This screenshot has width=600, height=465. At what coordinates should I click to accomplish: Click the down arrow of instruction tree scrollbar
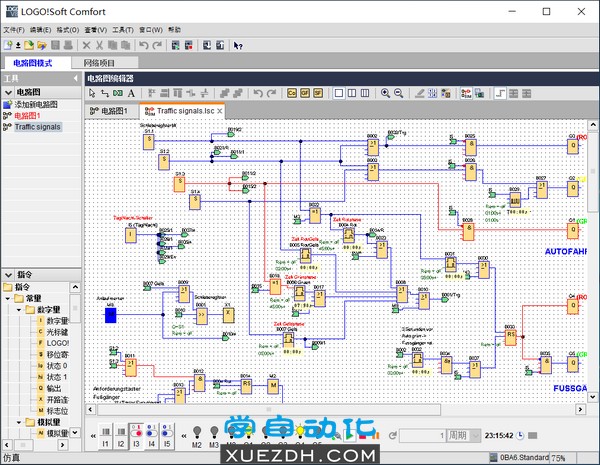(x=75, y=432)
